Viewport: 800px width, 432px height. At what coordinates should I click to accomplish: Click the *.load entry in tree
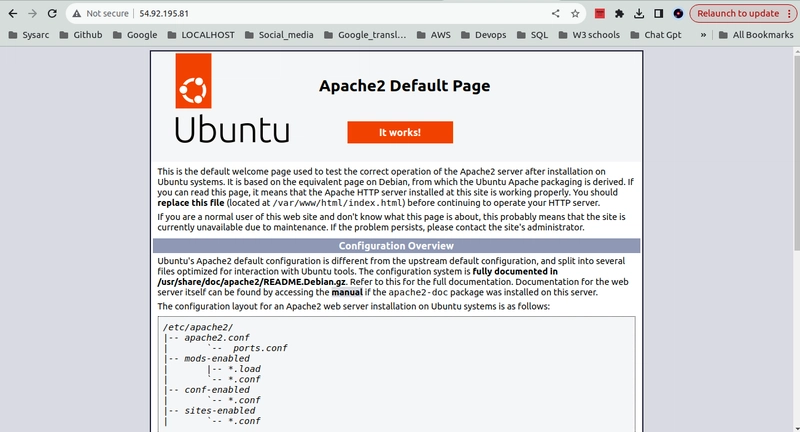[x=244, y=369]
